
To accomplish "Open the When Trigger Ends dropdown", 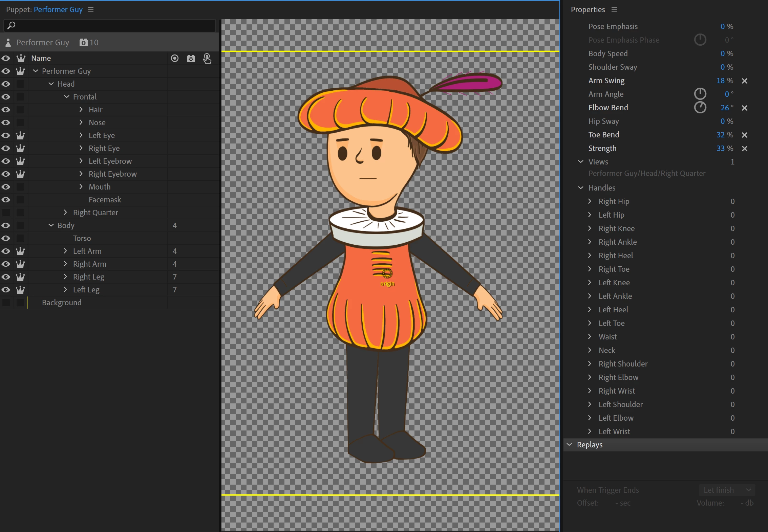I will (x=727, y=490).
